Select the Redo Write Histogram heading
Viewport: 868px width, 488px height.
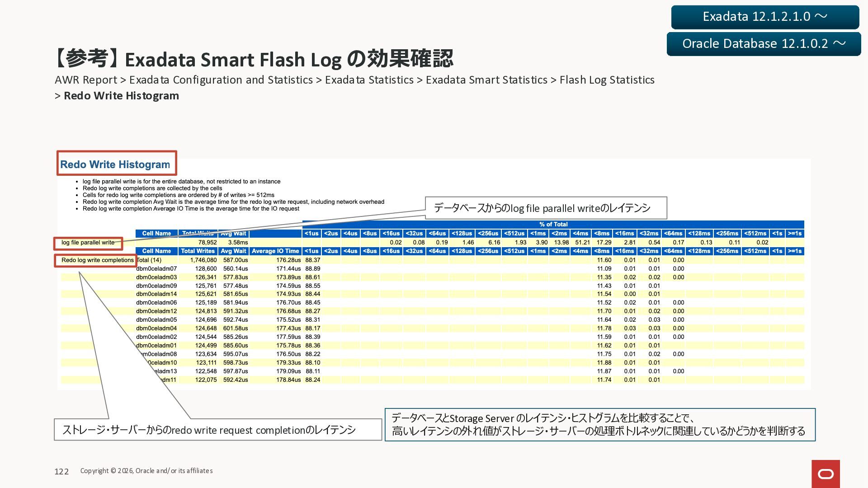pos(116,164)
